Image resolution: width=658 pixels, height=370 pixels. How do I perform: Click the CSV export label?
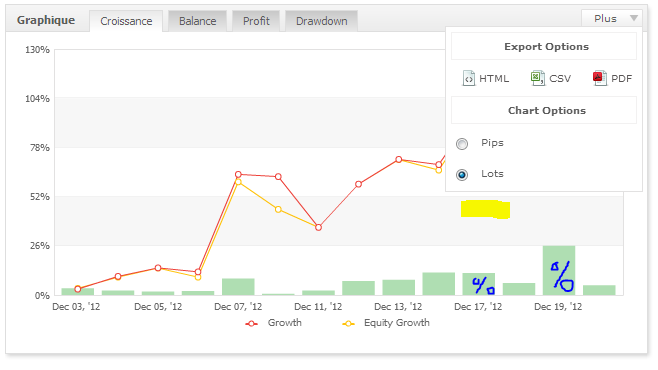(x=560, y=79)
